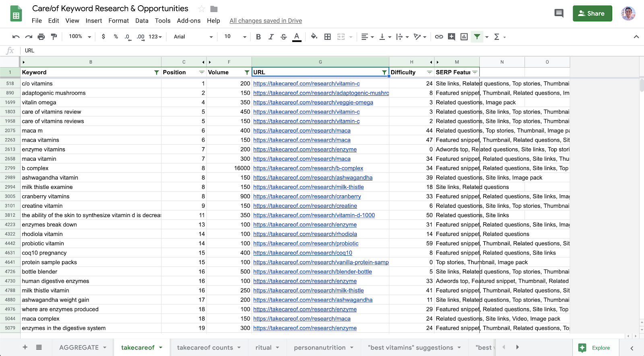Image resolution: width=644 pixels, height=356 pixels.
Task: Hide the menus with the top-right chevron
Action: 636,37
